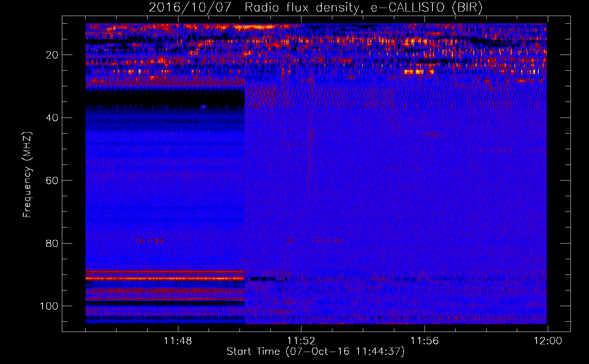Click the 12:00 time tick label
This screenshot has width=589, height=364.
(548, 341)
